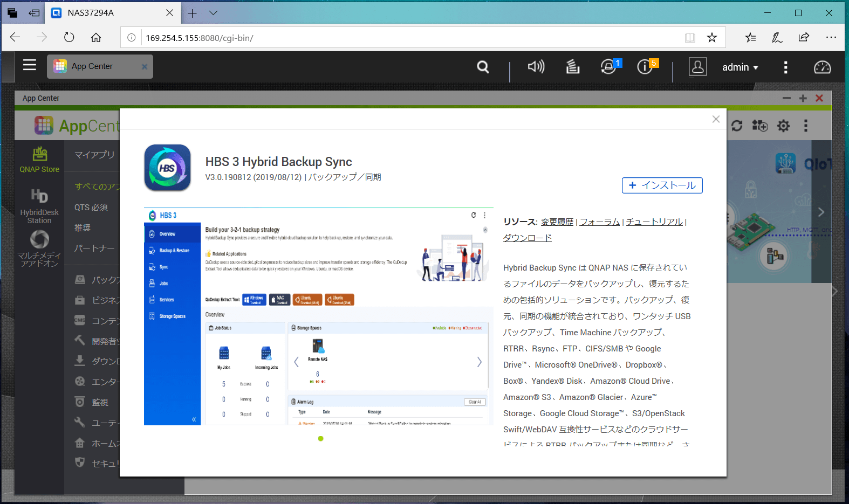Click the download arrow category icon

pyautogui.click(x=80, y=361)
